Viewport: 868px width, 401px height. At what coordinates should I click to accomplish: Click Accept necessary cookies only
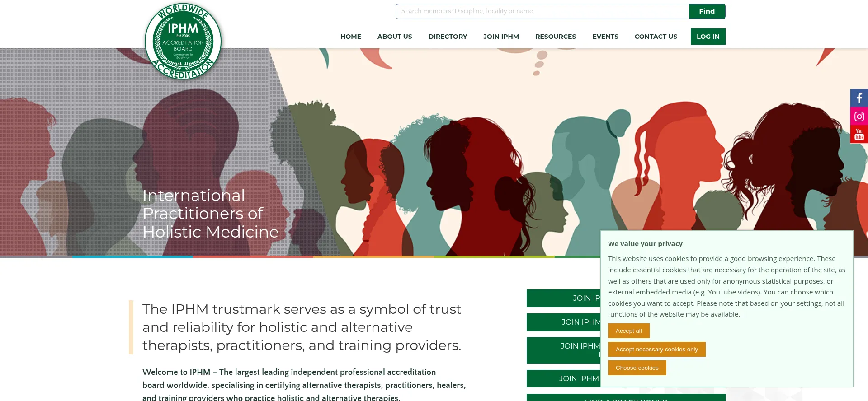click(x=656, y=350)
